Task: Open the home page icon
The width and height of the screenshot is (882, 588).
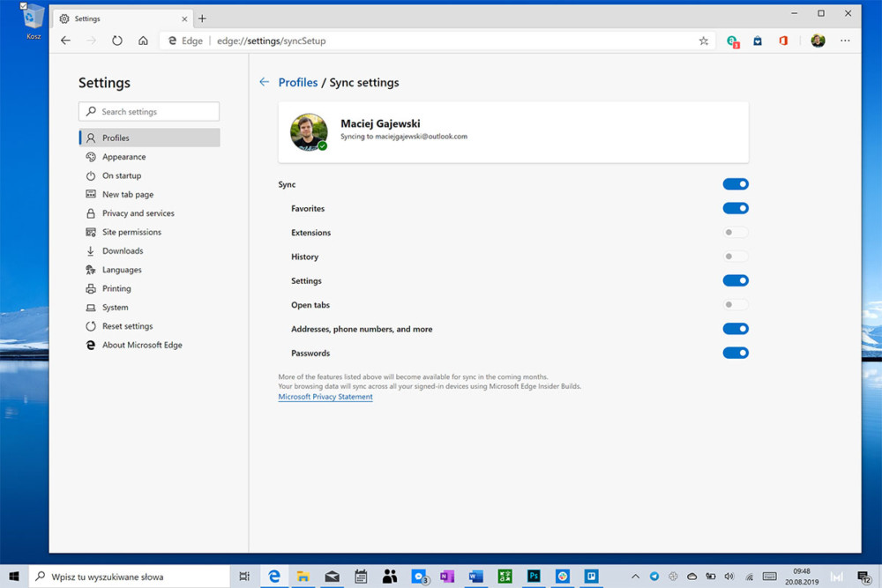Action: click(143, 41)
